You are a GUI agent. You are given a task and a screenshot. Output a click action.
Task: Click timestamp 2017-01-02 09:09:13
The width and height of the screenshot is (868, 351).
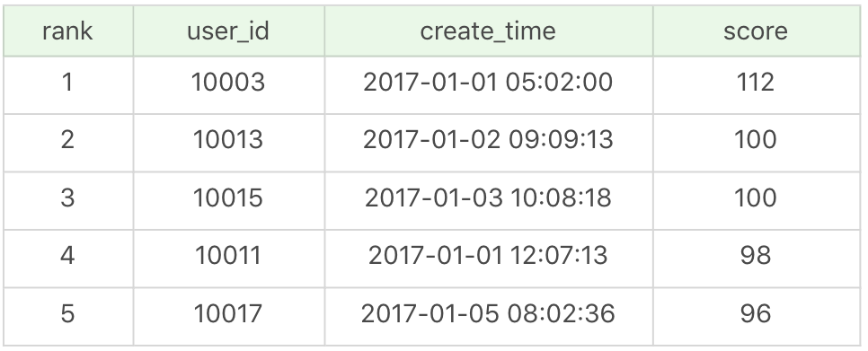[488, 140]
